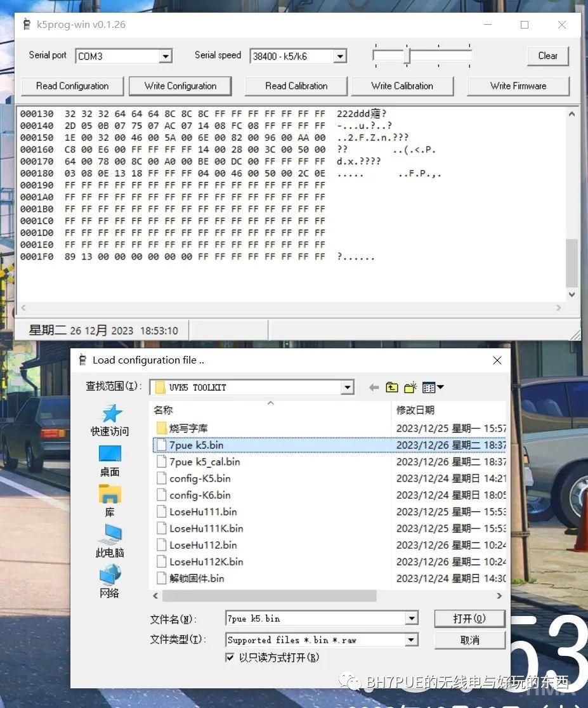Open Libraries in places bar
The width and height of the screenshot is (588, 708).
pos(110,500)
